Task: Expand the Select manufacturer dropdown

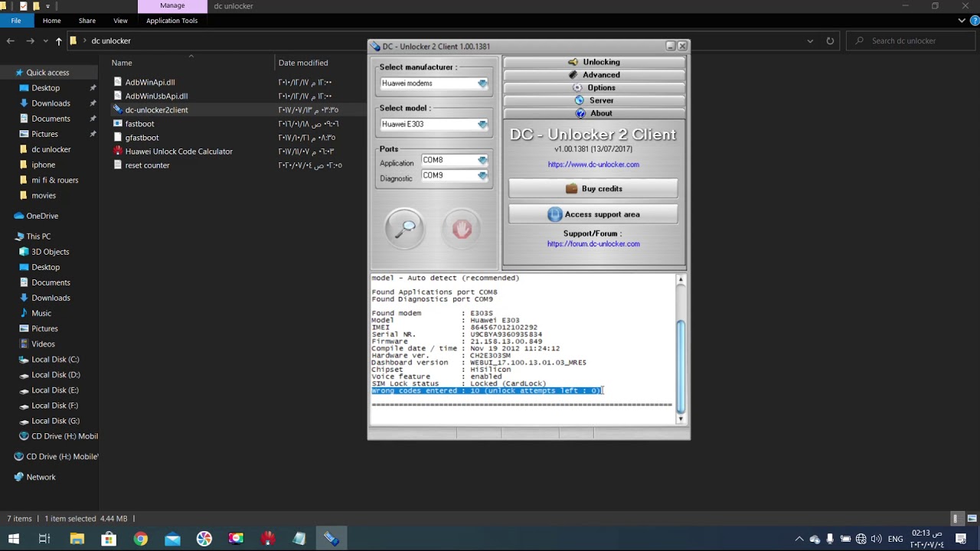Action: 482,83
